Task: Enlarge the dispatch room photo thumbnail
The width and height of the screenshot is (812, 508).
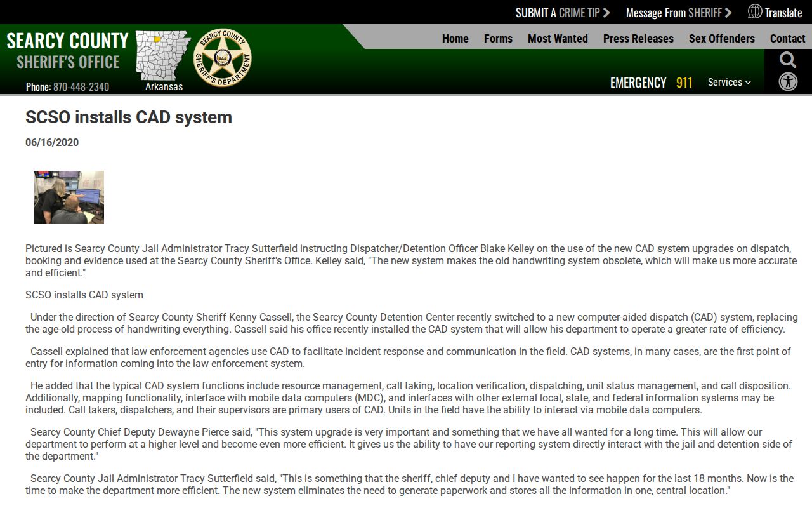Action: coord(69,197)
